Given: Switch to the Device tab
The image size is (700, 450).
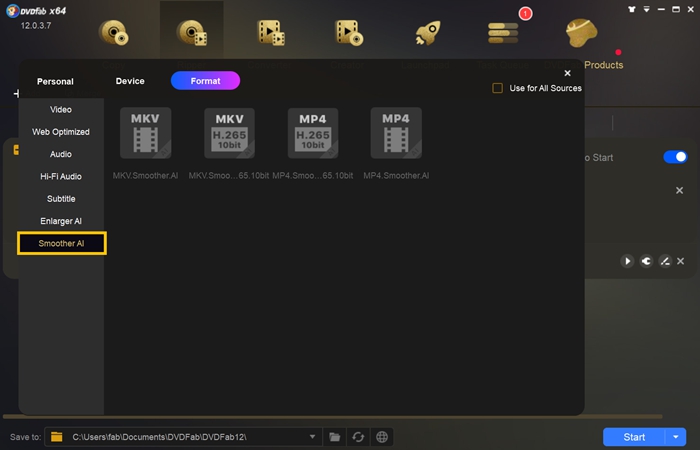Looking at the screenshot, I should 130,81.
